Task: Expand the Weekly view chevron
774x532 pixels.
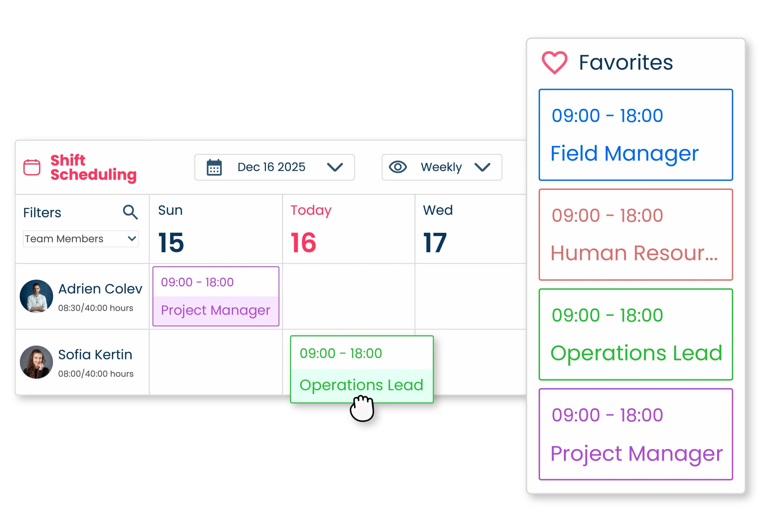Action: tap(482, 167)
